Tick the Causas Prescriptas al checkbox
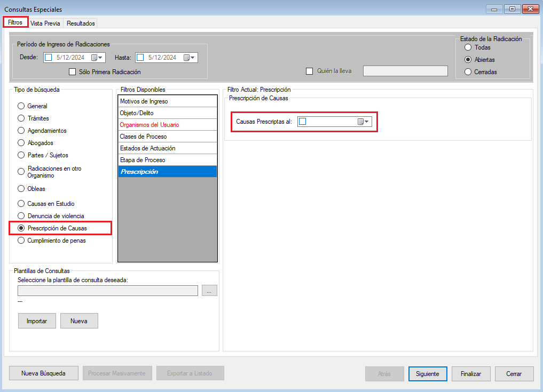This screenshot has height=392, width=543. point(303,122)
